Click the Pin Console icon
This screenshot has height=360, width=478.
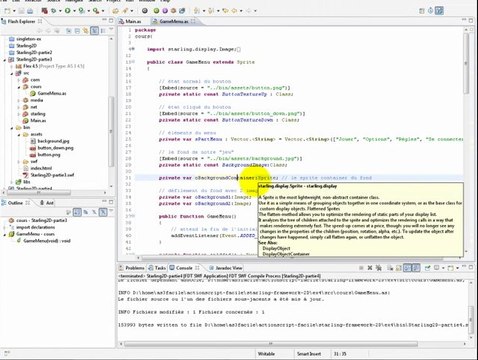[428, 268]
